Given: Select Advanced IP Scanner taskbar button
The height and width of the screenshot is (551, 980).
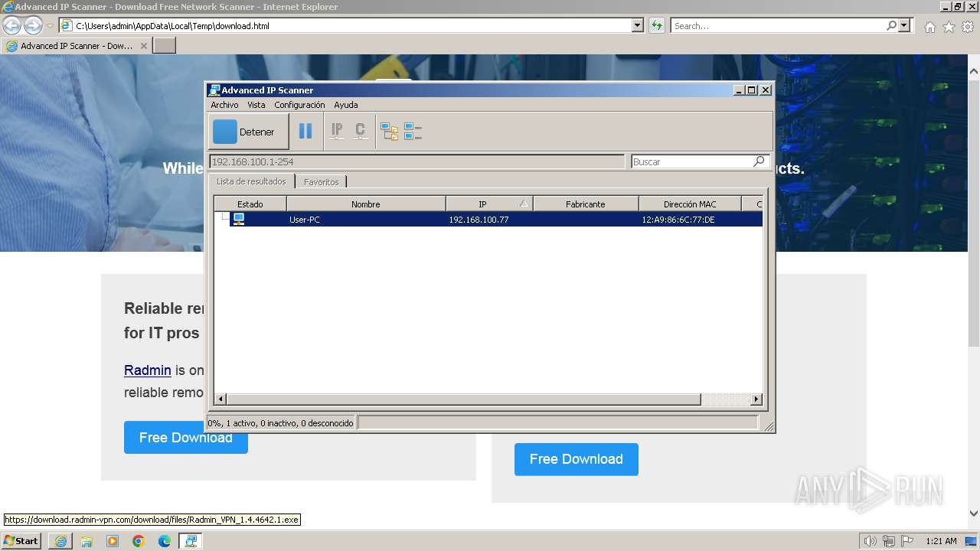Looking at the screenshot, I should [x=191, y=541].
